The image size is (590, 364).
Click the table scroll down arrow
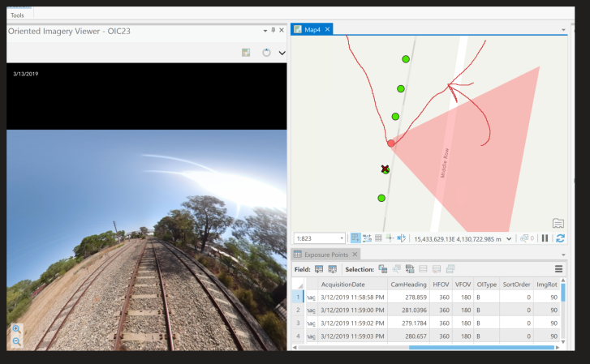(x=563, y=341)
